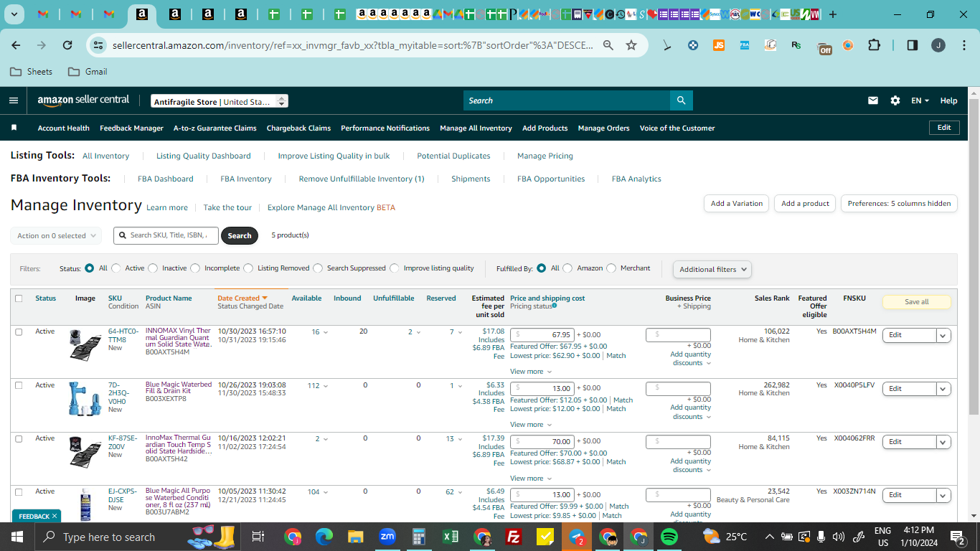Click the INNOMAX Vinyl product thumbnail
Screen dimensions: 980x551
85,345
